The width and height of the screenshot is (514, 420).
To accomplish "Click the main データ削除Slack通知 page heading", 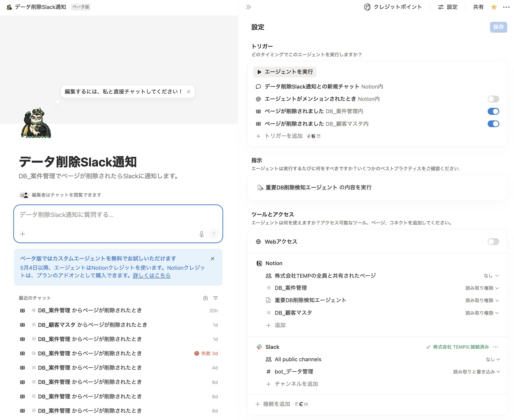I will (78, 162).
